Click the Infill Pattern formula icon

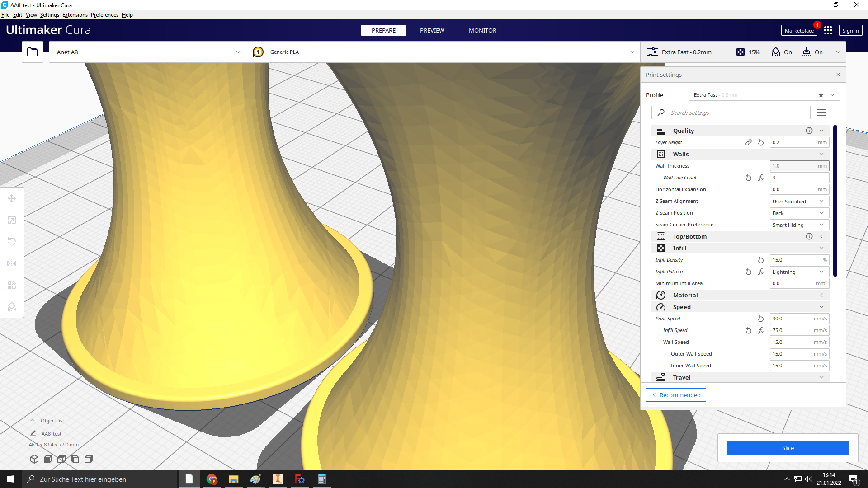(761, 272)
